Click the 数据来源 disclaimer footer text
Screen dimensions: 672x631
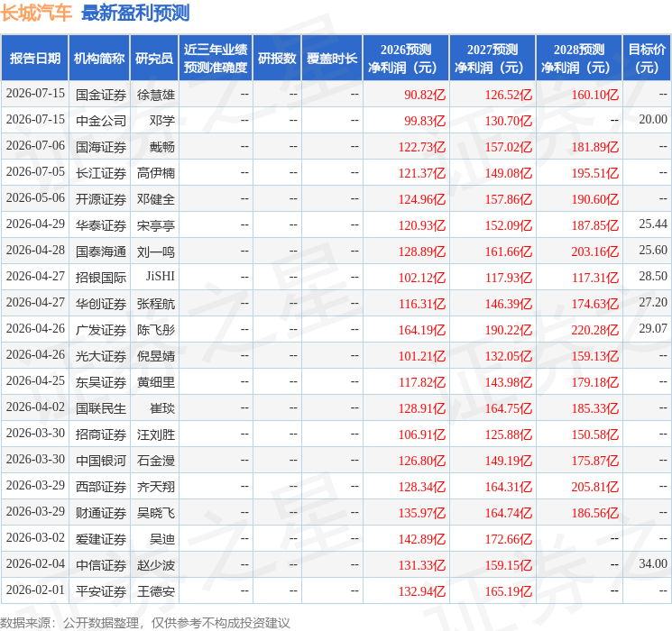tap(145, 622)
